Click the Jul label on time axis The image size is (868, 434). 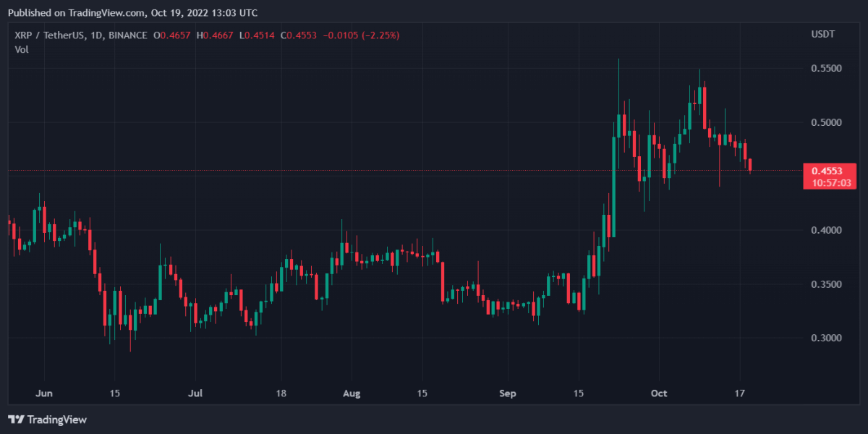(195, 393)
